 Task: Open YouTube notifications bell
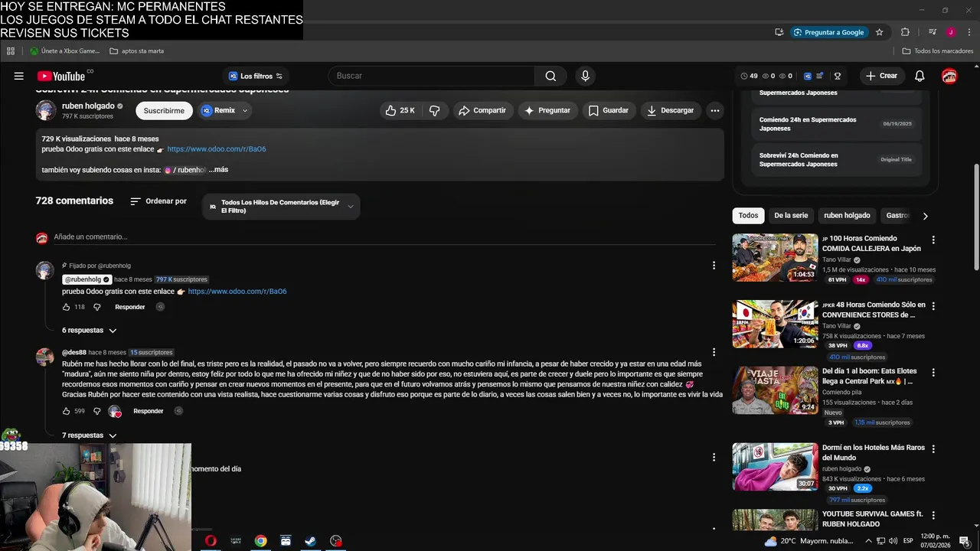920,76
